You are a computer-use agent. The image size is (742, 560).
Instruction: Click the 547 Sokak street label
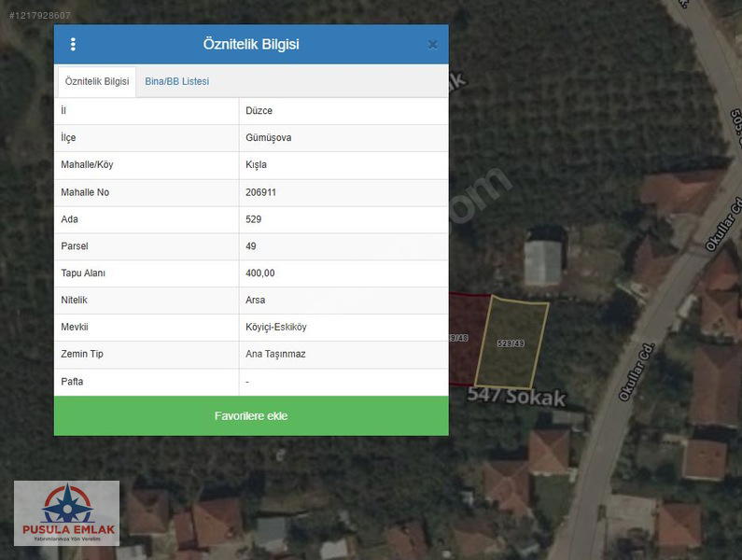pos(518,398)
